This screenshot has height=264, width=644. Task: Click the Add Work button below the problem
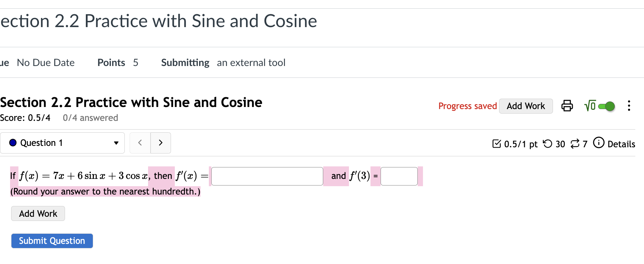tap(38, 213)
